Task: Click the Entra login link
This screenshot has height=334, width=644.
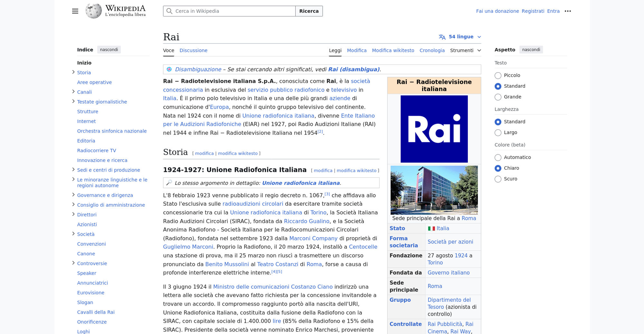Action: click(x=553, y=11)
